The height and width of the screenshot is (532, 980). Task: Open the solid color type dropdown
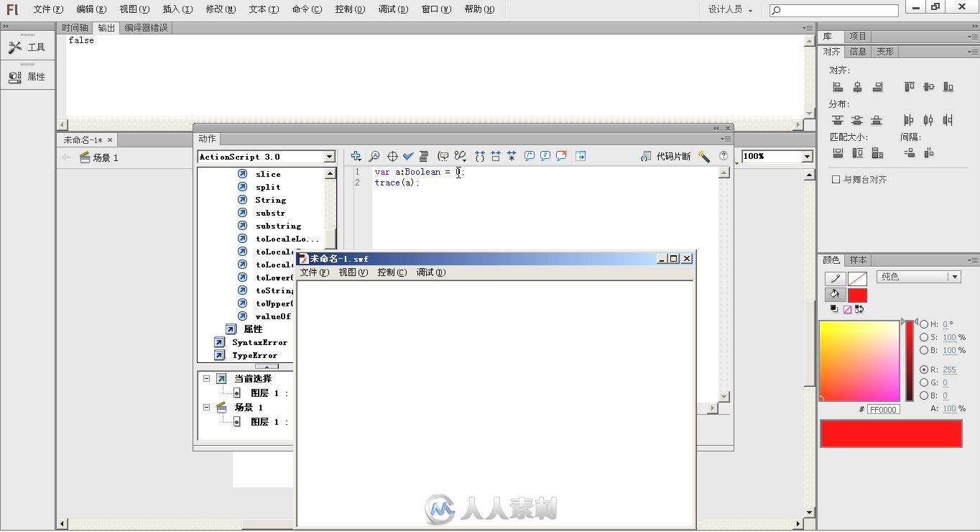(x=918, y=277)
